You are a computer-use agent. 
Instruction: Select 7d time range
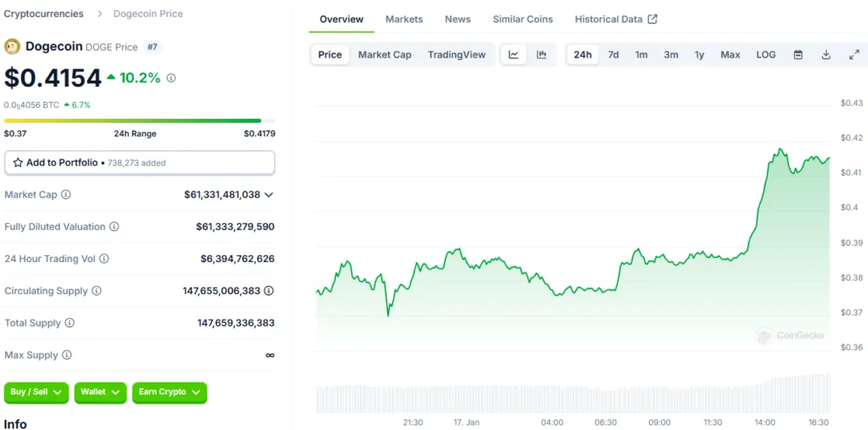click(x=614, y=54)
